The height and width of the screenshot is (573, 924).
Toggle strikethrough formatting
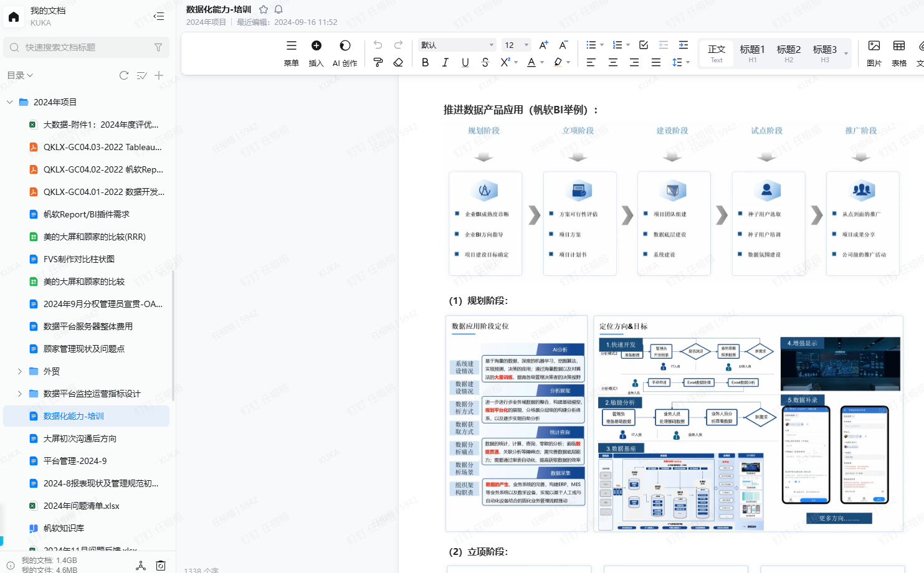point(485,62)
